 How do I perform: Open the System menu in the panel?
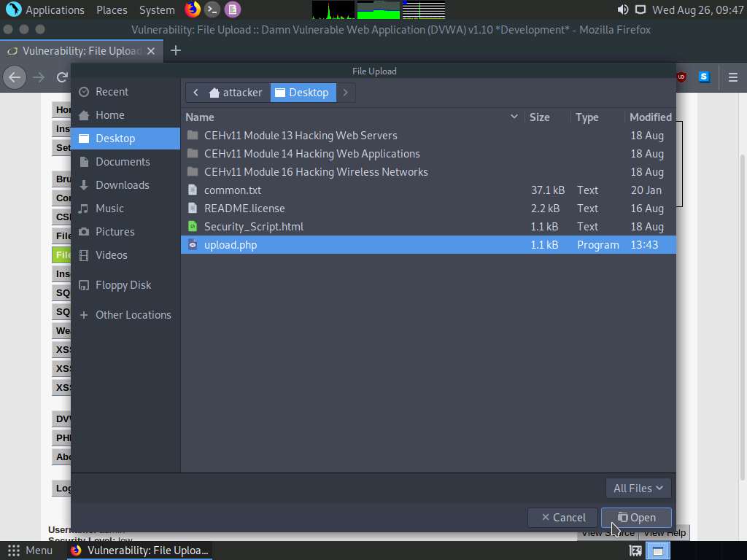coord(156,9)
